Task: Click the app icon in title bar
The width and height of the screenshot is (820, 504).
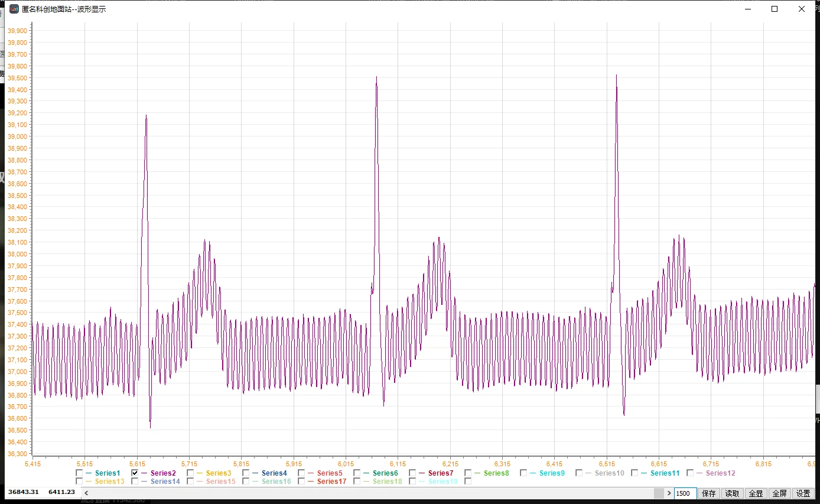Action: 14,9
